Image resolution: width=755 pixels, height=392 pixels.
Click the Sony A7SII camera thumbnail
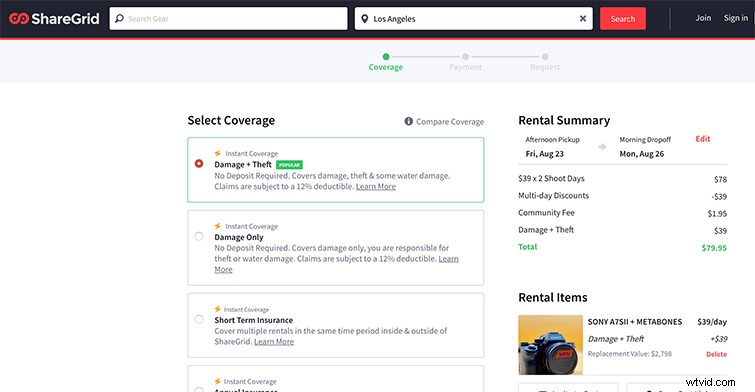[550, 345]
